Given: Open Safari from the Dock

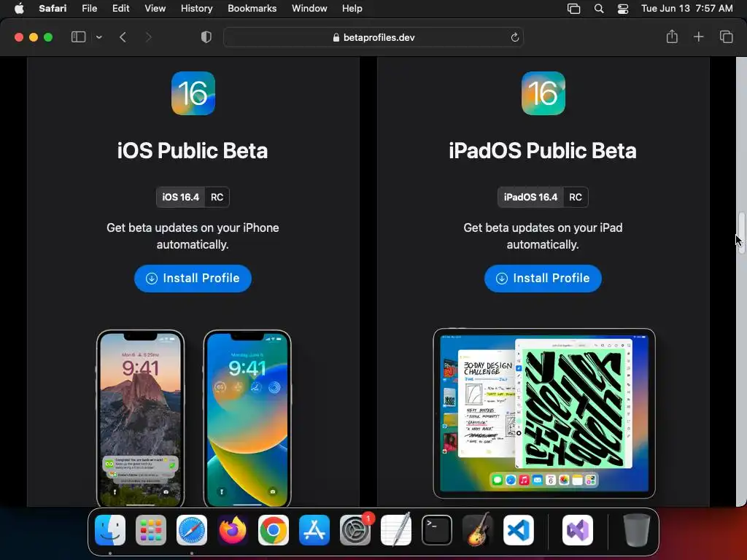Looking at the screenshot, I should (x=192, y=530).
